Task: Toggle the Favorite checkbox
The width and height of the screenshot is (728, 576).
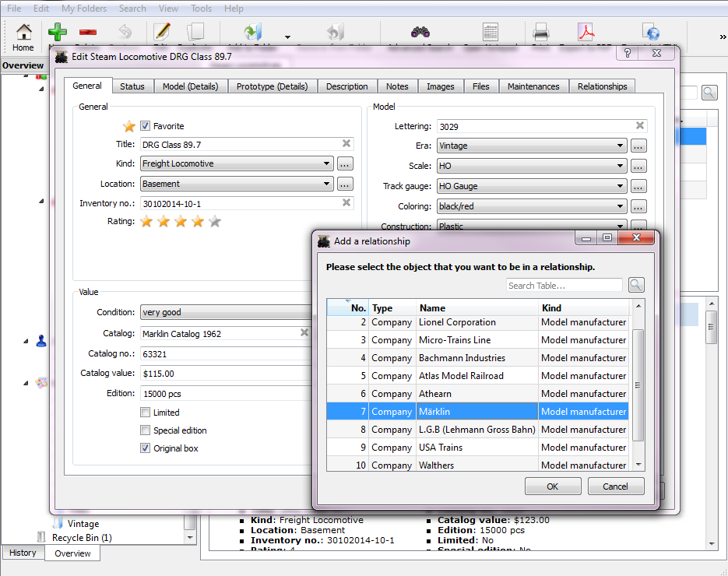Action: [146, 126]
